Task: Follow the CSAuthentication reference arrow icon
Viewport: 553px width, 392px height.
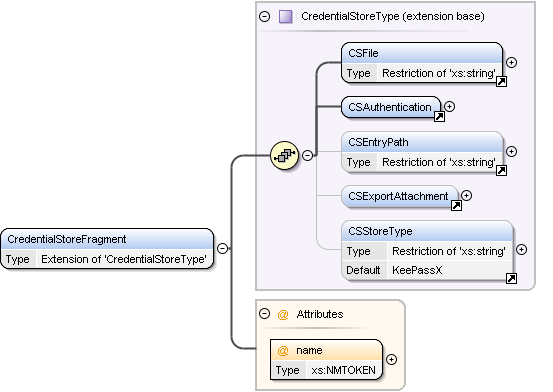Action: click(439, 116)
